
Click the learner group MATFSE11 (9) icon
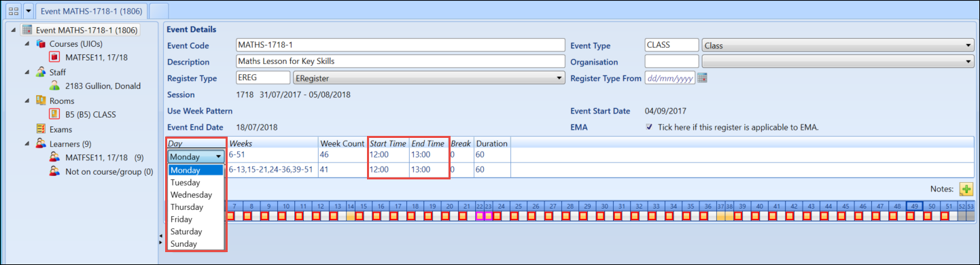pos(54,157)
